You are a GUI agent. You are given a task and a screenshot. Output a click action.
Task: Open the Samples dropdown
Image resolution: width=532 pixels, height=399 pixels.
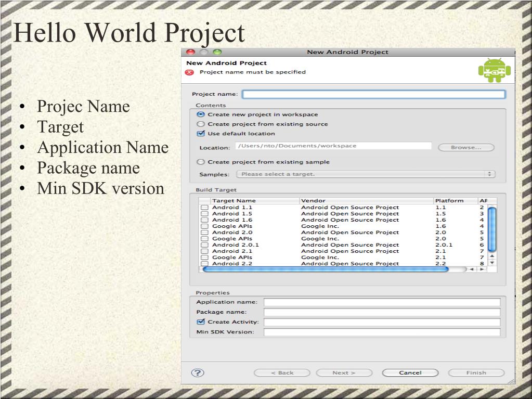[x=366, y=174]
